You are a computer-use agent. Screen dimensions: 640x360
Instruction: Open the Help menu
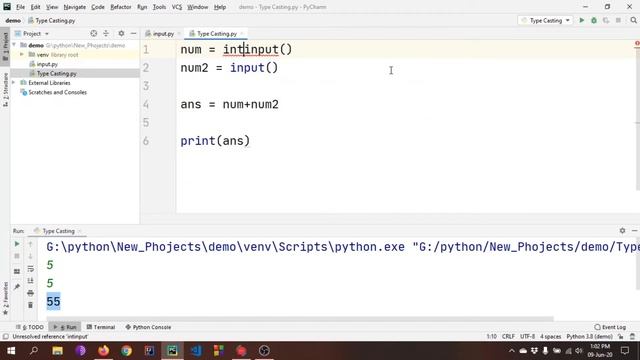(220, 7)
